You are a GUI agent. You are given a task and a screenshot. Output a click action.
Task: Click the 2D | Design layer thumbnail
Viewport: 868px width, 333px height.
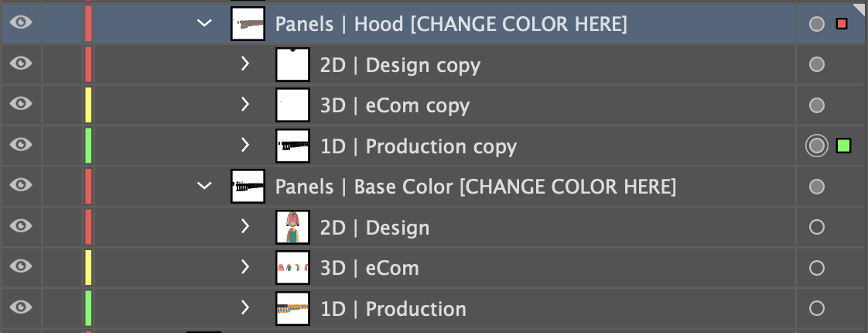point(292,228)
